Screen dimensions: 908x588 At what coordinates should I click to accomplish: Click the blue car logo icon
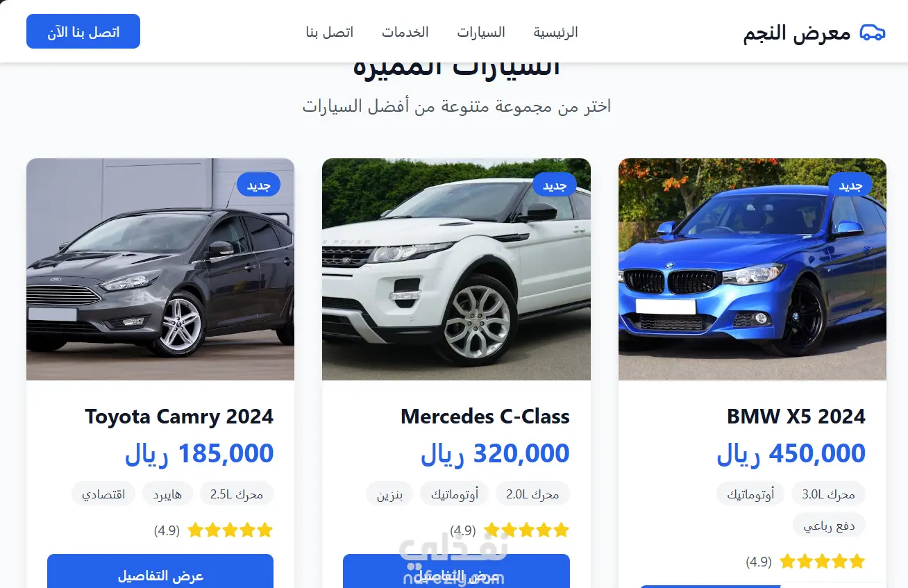pos(873,32)
